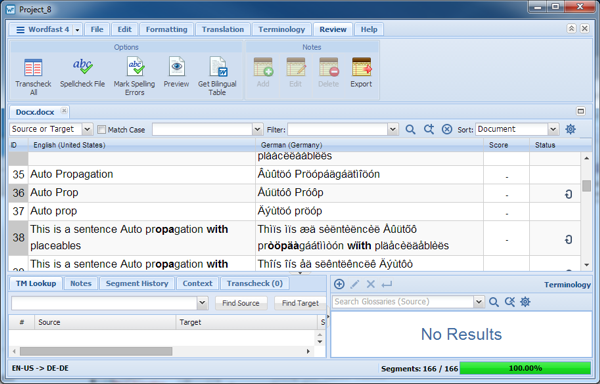Click the insert term arrow icon

pyautogui.click(x=387, y=284)
